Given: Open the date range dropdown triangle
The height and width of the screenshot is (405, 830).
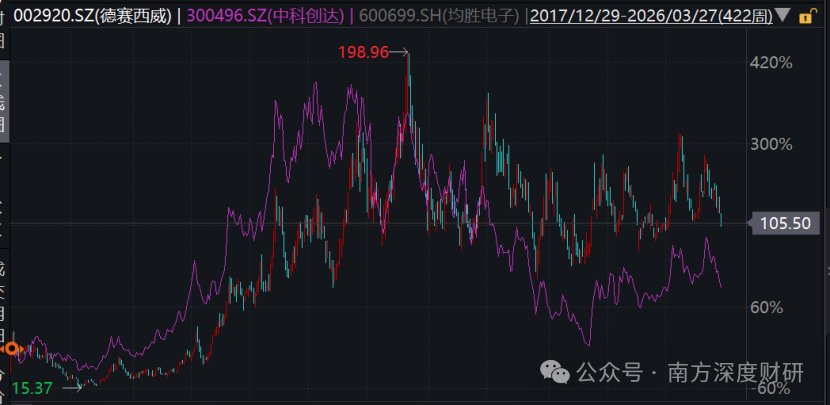Looking at the screenshot, I should [783, 16].
